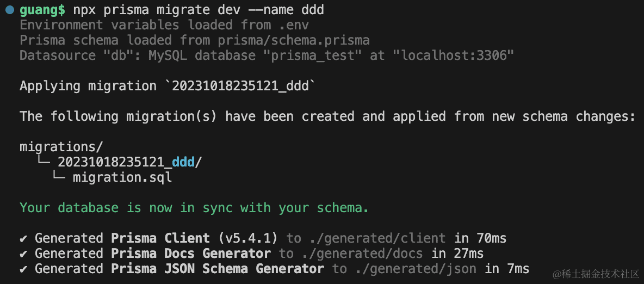Click the tree branch glyph before 20231018235121_ddd folder
644x284 pixels.
pyautogui.click(x=42, y=162)
